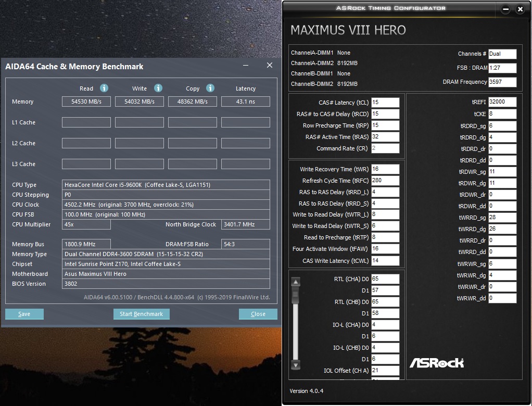Image resolution: width=532 pixels, height=406 pixels.
Task: Minimize the ASRock Timing Configurator window
Action: pos(505,9)
